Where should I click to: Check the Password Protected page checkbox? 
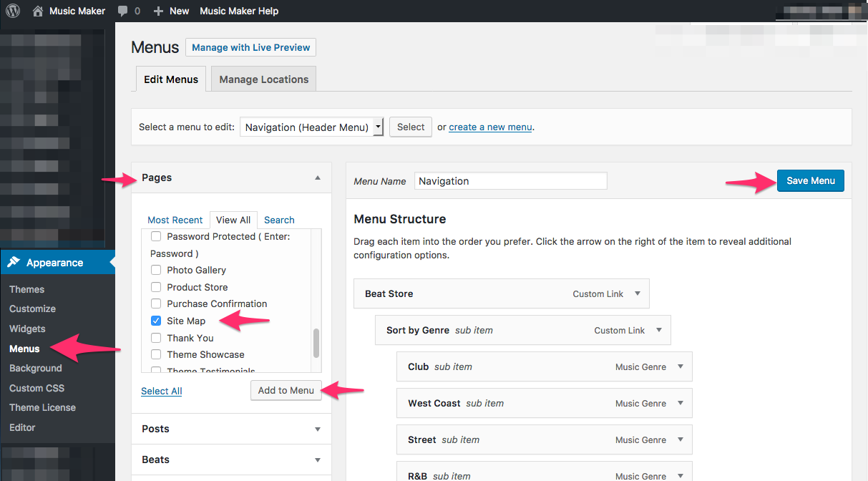coord(155,236)
